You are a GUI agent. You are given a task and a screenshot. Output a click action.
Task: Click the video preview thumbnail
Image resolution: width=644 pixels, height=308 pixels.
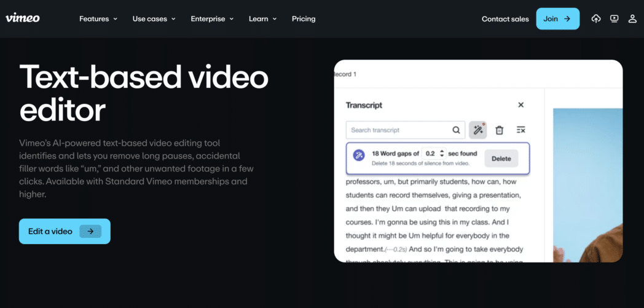(587, 185)
